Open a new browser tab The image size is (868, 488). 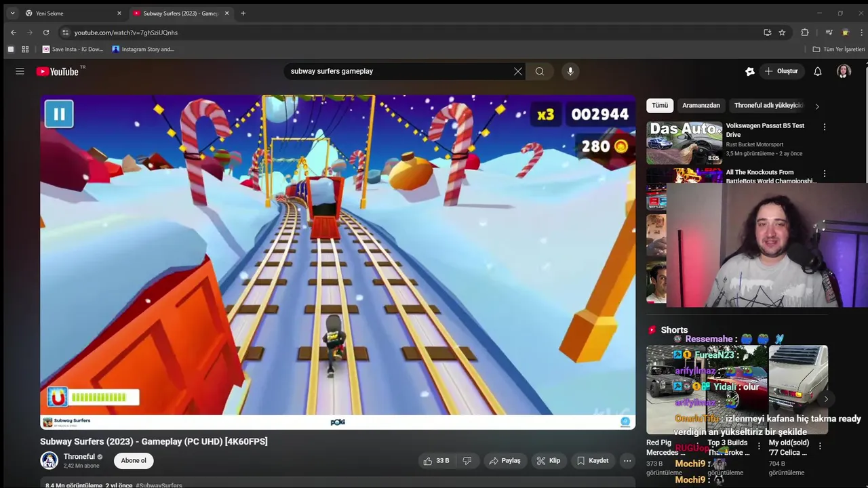243,13
